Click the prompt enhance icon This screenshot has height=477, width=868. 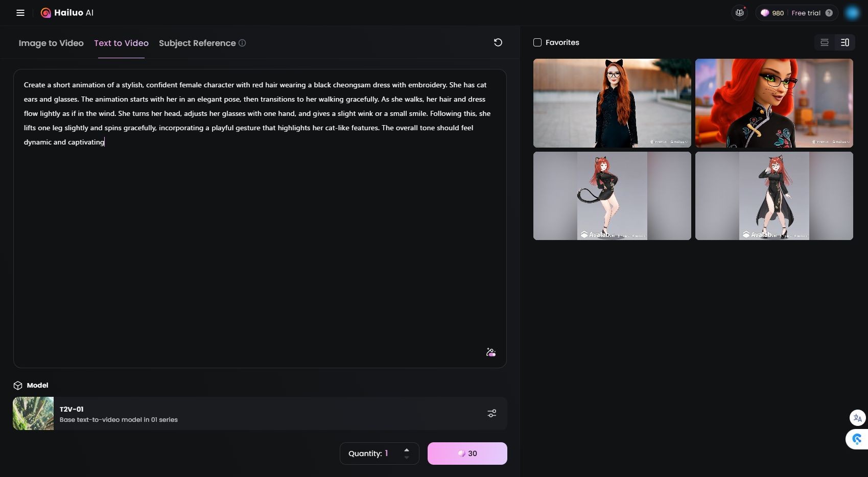coord(491,352)
